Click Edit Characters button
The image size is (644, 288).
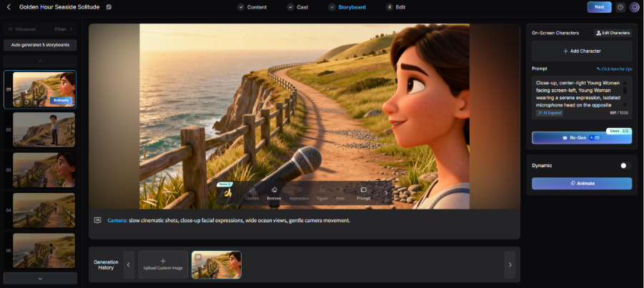(x=613, y=33)
